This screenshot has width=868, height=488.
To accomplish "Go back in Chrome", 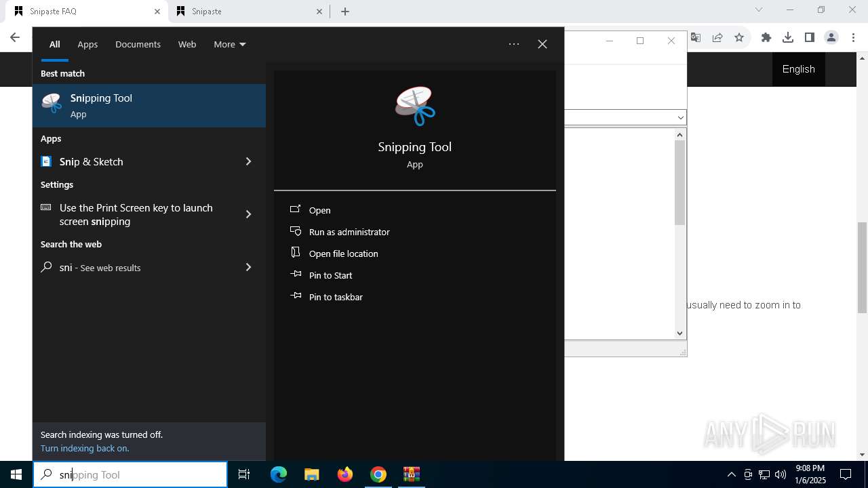I will [x=15, y=37].
